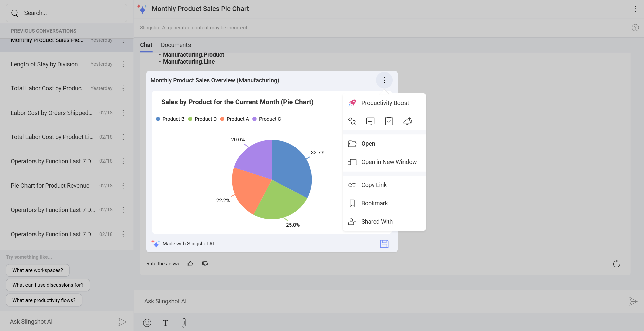The height and width of the screenshot is (331, 644).
Task: Click the text formatting T icon
Action: point(165,323)
